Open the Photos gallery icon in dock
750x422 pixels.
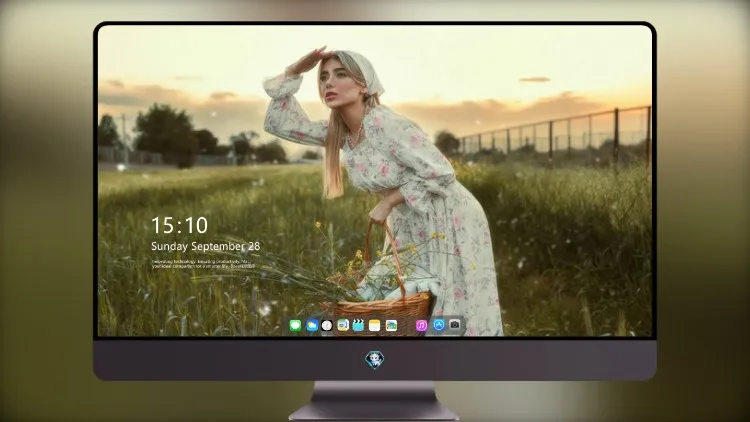pos(391,326)
